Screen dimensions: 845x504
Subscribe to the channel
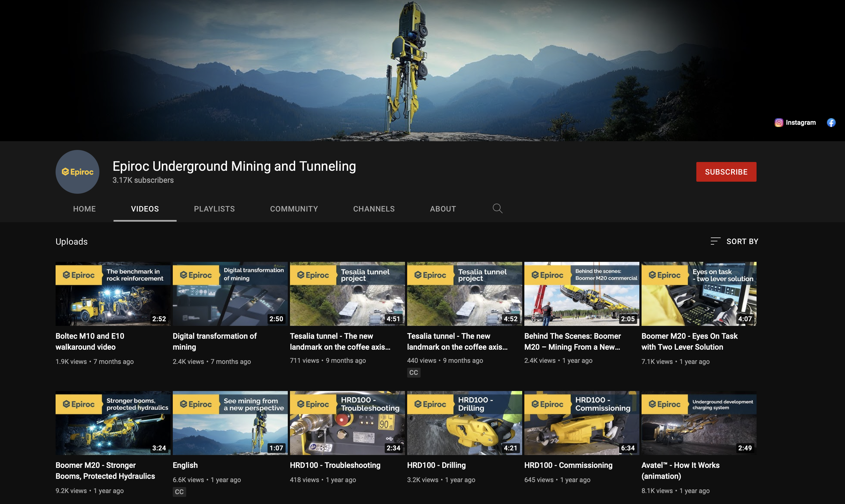[726, 172]
